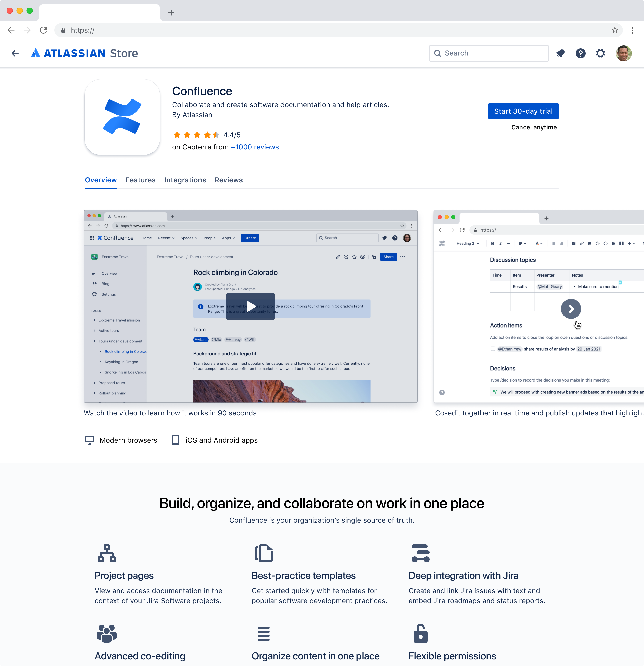Image resolution: width=644 pixels, height=668 pixels.
Task: Click the bold B icon in second screenshot
Action: click(x=492, y=243)
